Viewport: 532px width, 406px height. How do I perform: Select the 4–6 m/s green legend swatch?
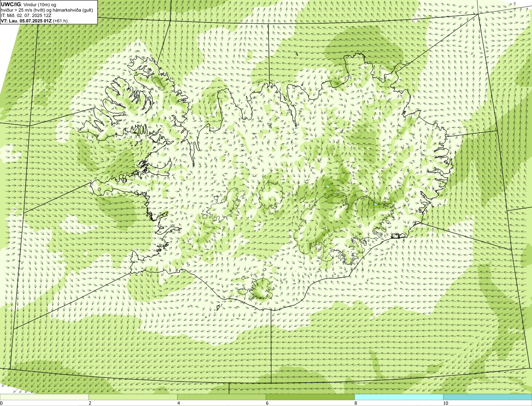(x=222, y=397)
